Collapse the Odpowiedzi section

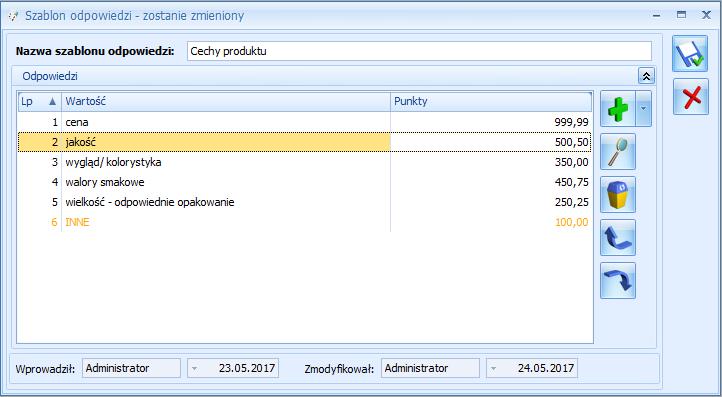coord(646,76)
